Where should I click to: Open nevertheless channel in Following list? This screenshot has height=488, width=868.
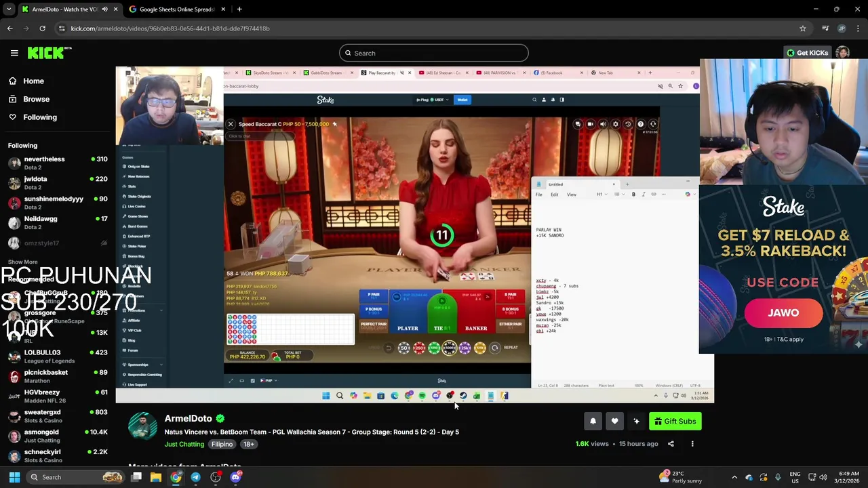(57, 163)
